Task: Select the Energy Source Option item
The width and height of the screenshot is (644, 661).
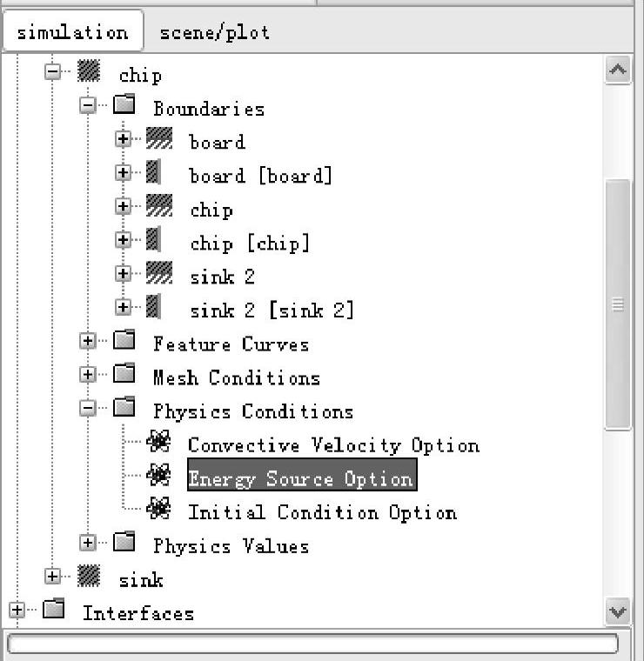Action: [x=302, y=475]
